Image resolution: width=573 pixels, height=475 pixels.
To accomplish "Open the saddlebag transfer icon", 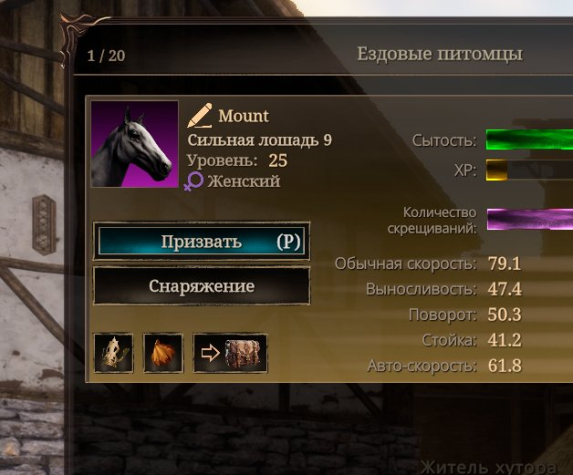I will click(x=230, y=353).
